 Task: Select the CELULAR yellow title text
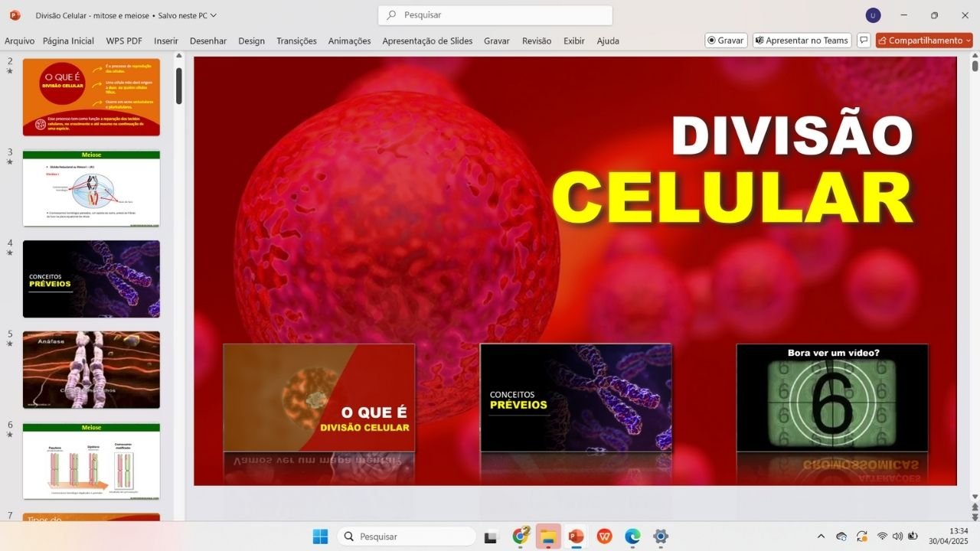(733, 197)
